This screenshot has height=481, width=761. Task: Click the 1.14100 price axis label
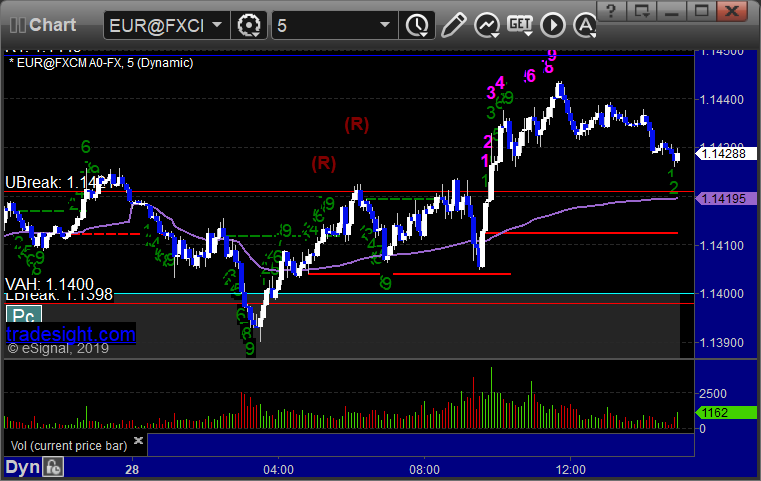click(x=721, y=246)
